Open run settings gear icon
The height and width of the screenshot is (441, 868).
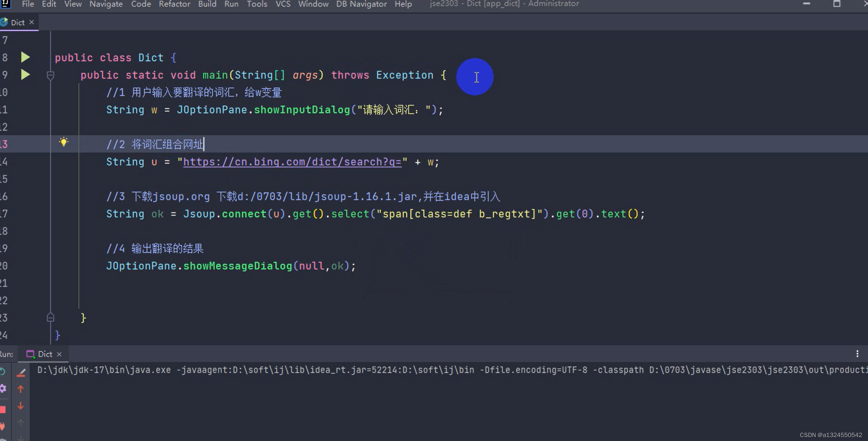[3, 389]
